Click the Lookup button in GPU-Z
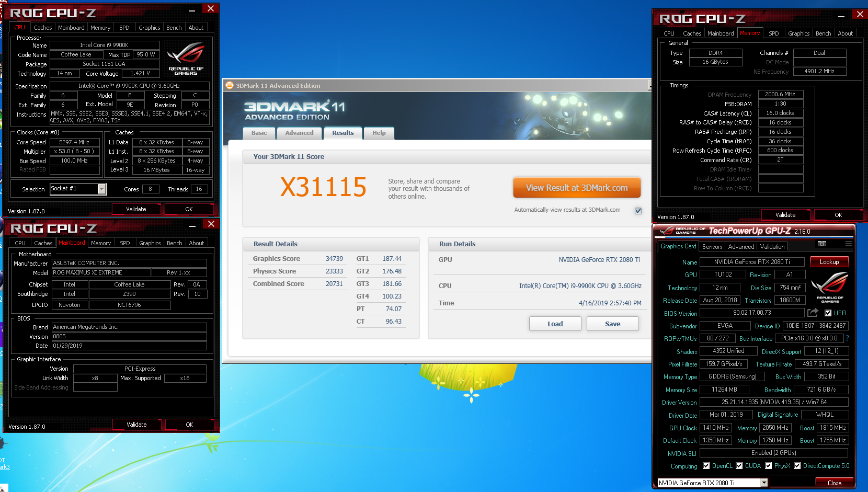This screenshot has height=492, width=868. click(x=829, y=262)
